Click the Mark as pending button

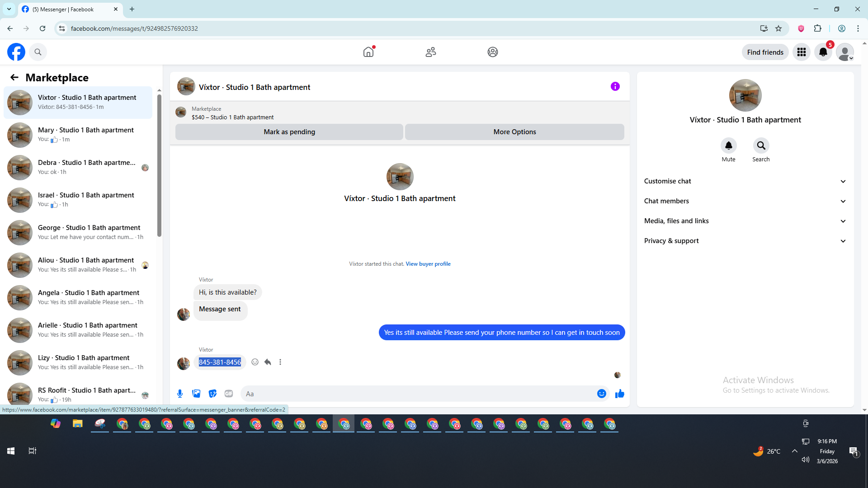289,132
